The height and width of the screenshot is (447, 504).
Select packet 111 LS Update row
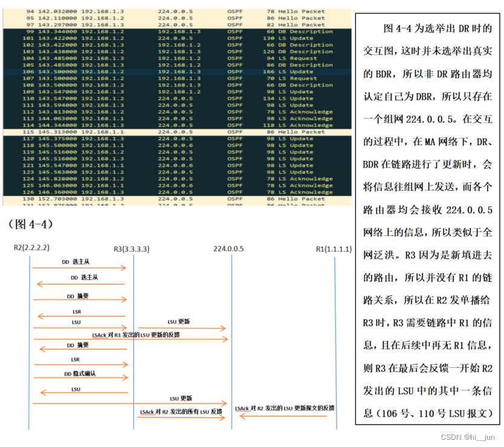(x=177, y=105)
